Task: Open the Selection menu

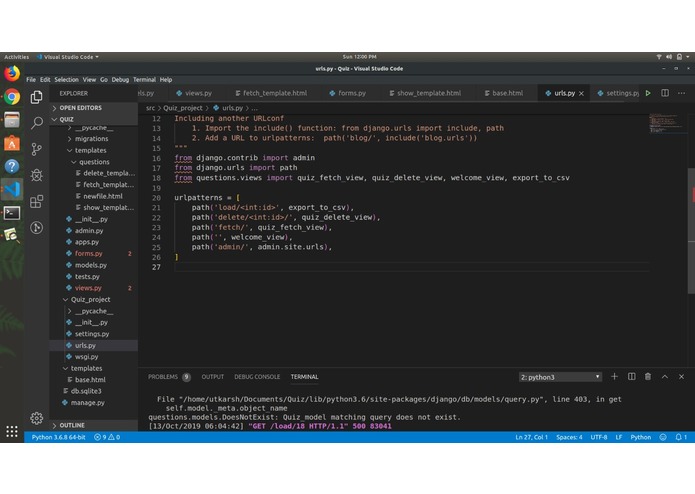Action: click(66, 80)
